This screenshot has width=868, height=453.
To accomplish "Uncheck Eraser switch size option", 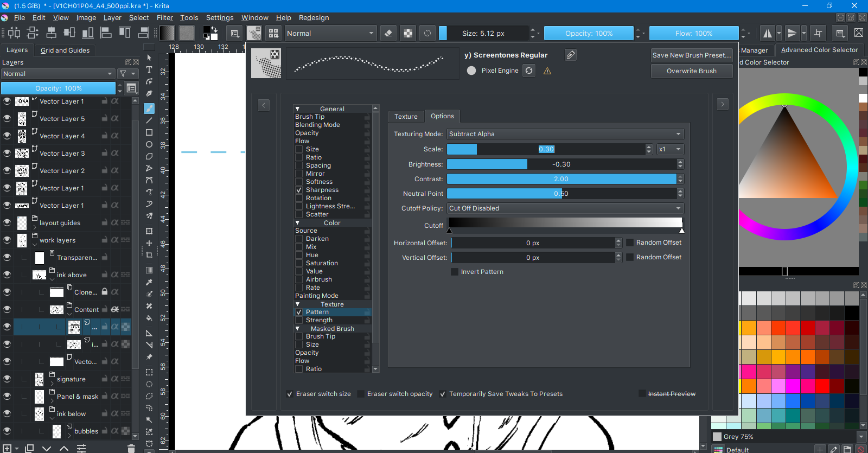I will coord(290,394).
